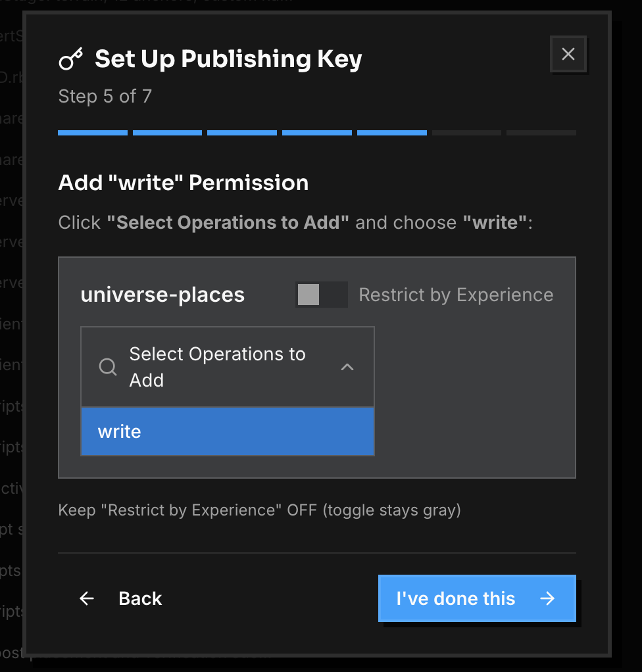Click the Restrict by Experience label
This screenshot has height=672, width=642.
click(x=456, y=295)
